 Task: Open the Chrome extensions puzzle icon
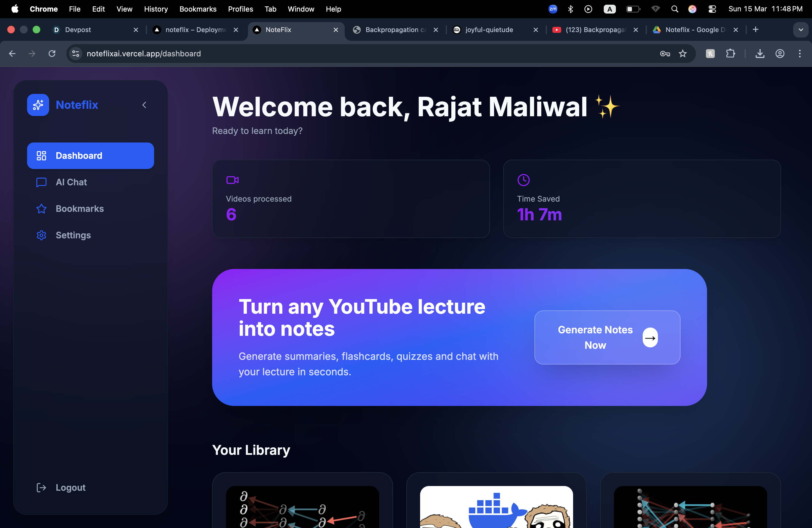730,54
